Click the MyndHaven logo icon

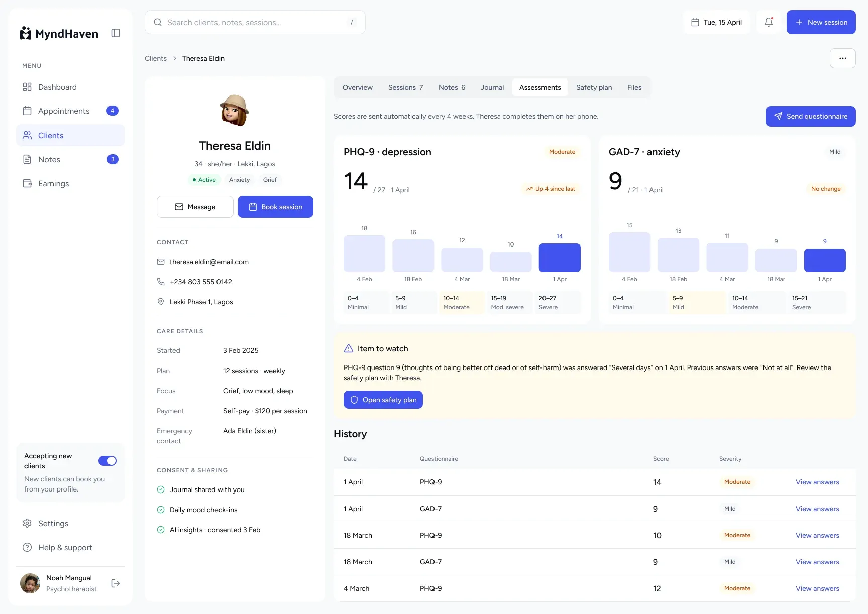tap(26, 33)
